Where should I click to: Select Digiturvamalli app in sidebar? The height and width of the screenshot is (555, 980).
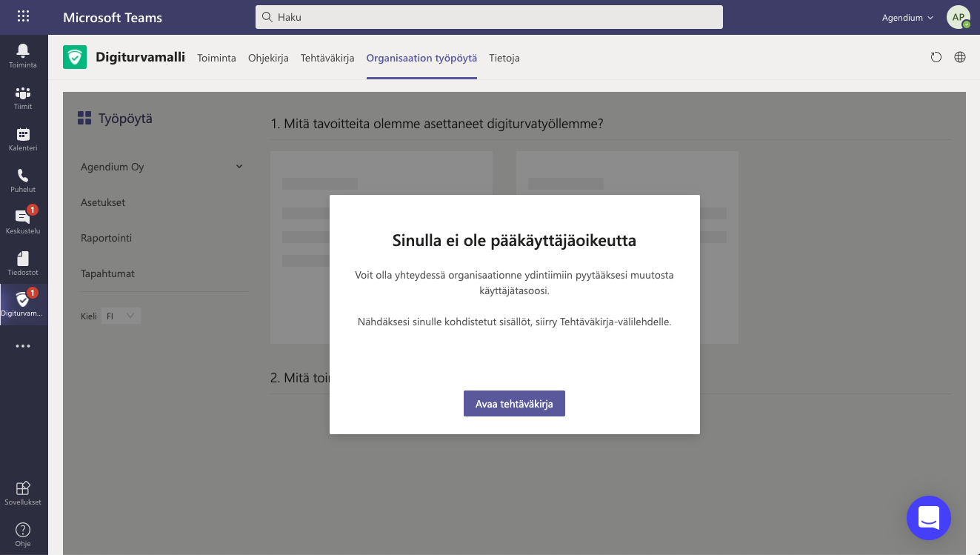point(24,305)
